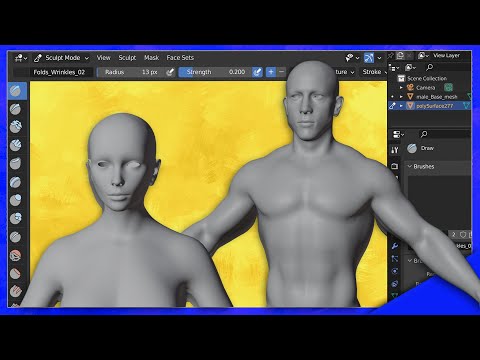This screenshot has width=480, height=360.
Task: Select the Clay Thumb brush tool
Action: 16,164
